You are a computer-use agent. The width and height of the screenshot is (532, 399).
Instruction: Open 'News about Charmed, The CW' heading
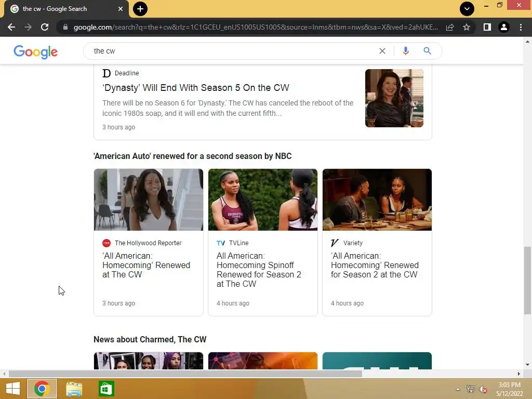[x=150, y=340]
